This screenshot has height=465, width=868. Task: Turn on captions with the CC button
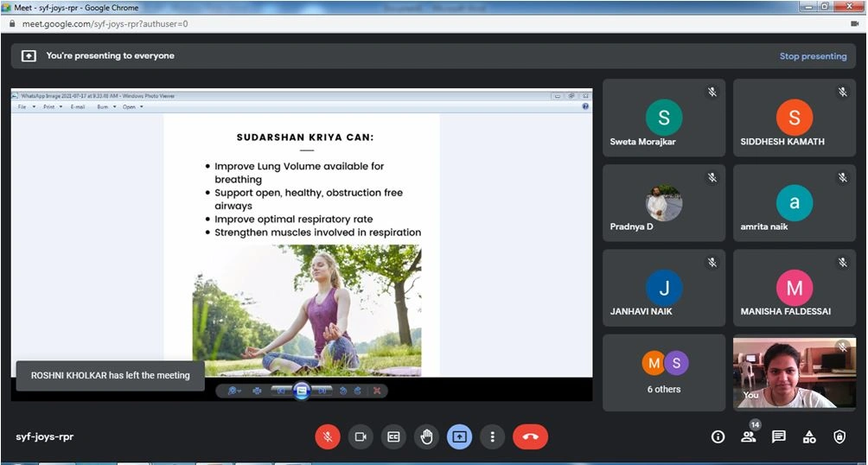(393, 436)
